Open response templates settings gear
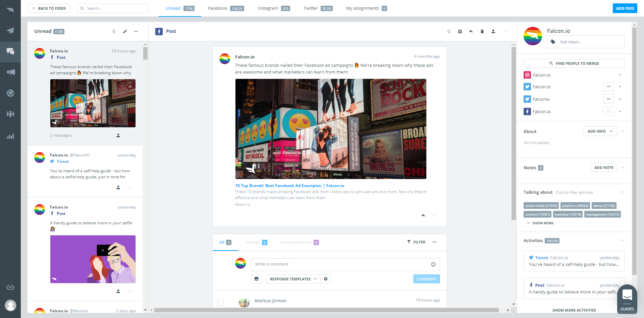The height and width of the screenshot is (318, 644). pos(325,279)
